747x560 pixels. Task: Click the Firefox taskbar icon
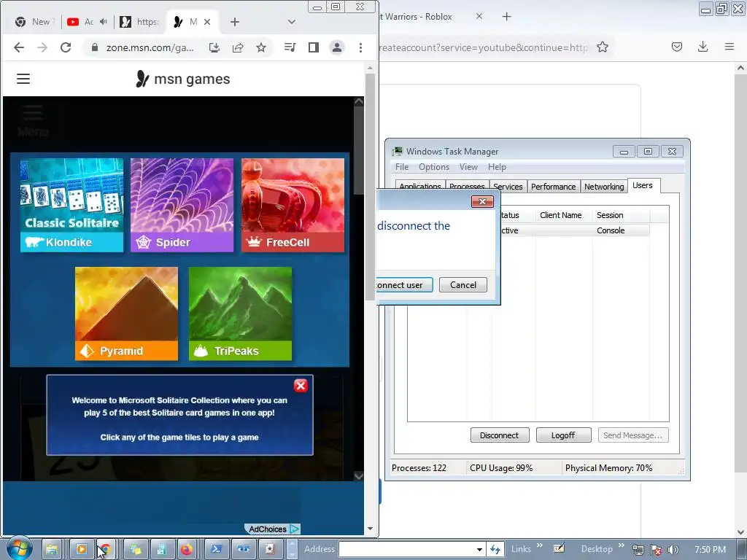(187, 550)
